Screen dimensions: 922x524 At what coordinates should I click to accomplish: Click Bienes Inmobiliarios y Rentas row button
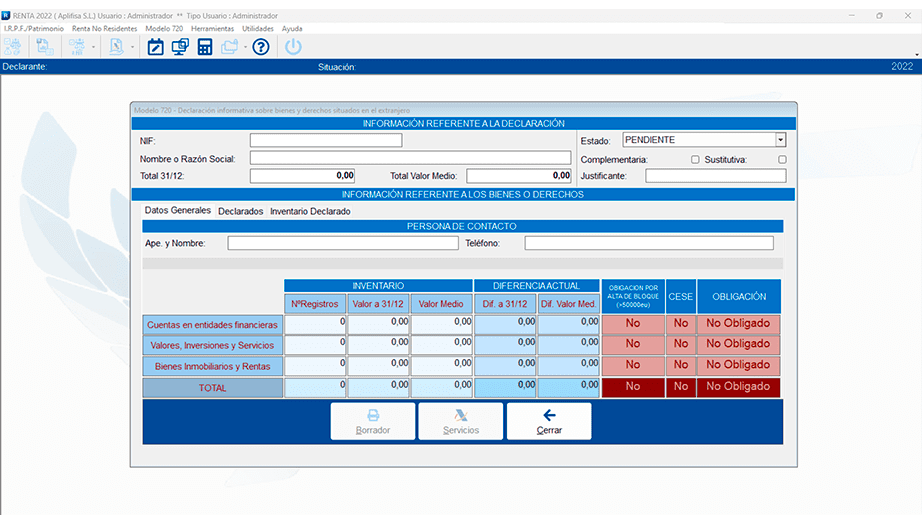(x=212, y=366)
